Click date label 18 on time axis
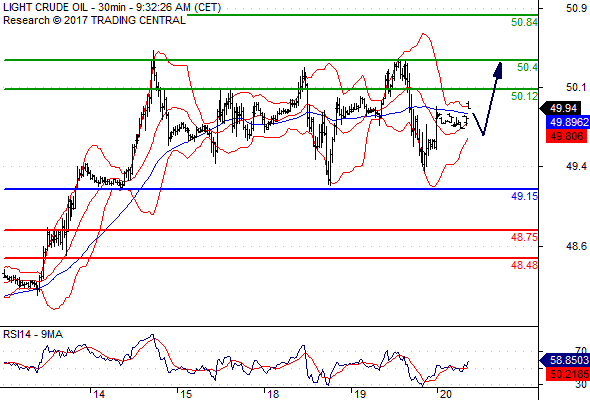The image size is (590, 400). coord(273,394)
